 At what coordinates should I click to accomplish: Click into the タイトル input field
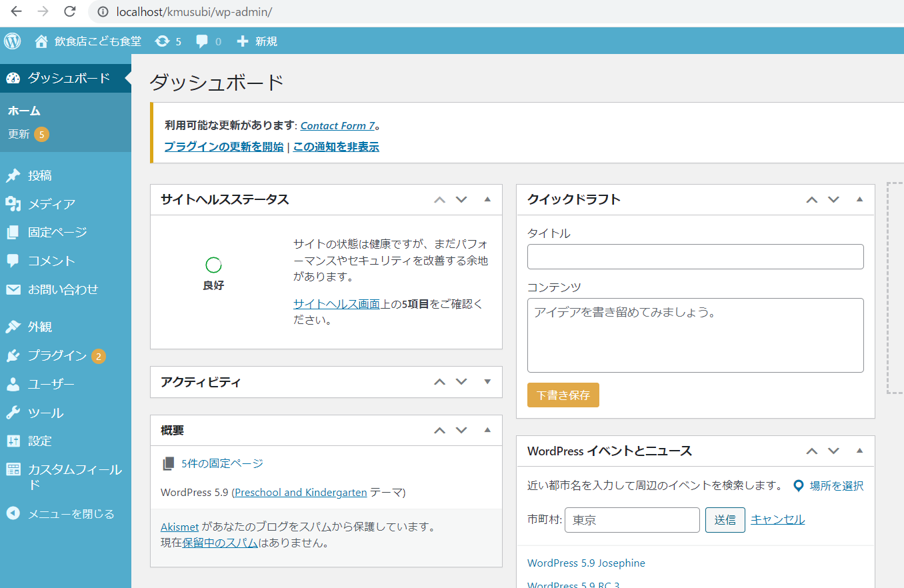(x=695, y=257)
